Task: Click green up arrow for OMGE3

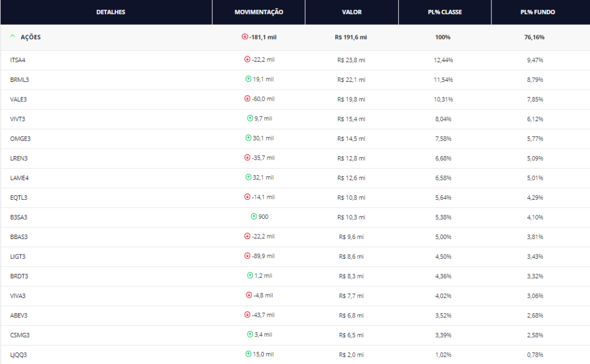Action: 248,138
